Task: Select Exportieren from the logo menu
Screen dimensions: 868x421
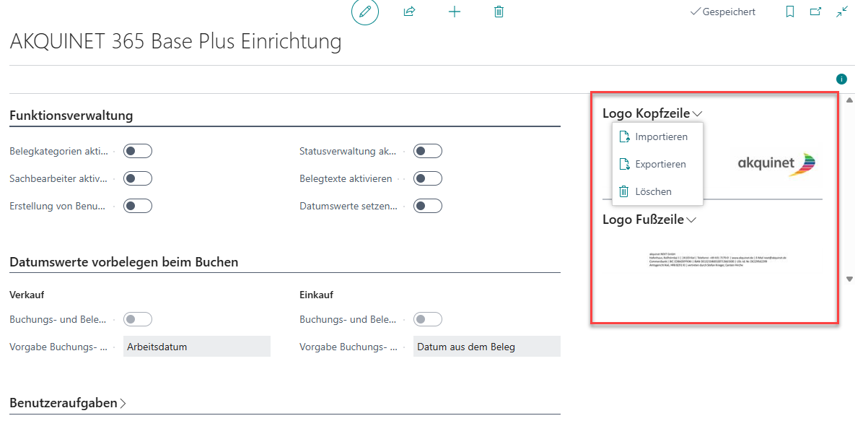Action: (x=657, y=164)
